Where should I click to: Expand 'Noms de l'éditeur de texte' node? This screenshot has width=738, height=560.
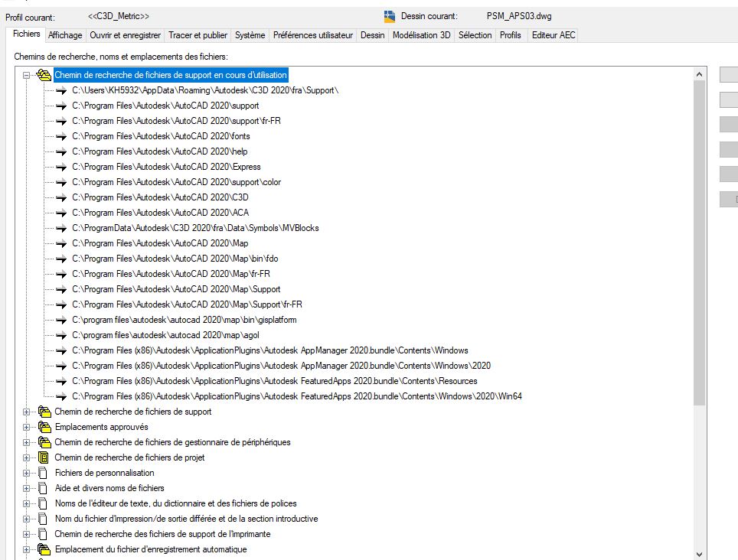tap(26, 503)
